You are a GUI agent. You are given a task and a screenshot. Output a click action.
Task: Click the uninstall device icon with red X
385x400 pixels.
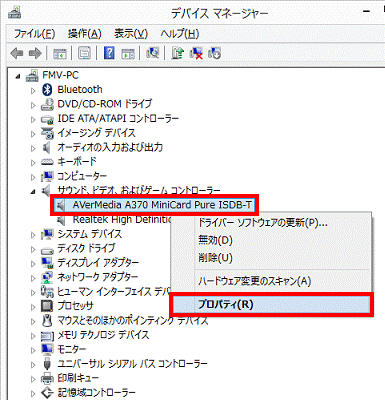pyautogui.click(x=196, y=53)
